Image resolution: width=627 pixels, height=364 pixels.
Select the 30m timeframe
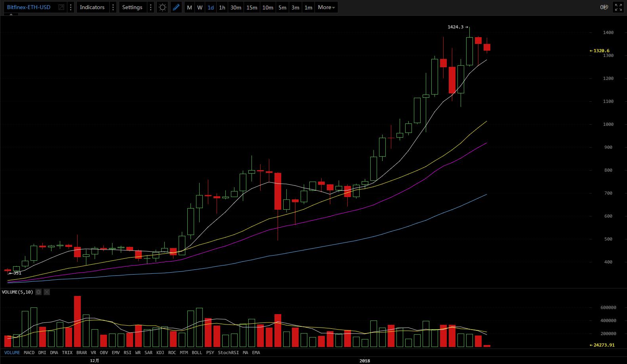tap(236, 7)
